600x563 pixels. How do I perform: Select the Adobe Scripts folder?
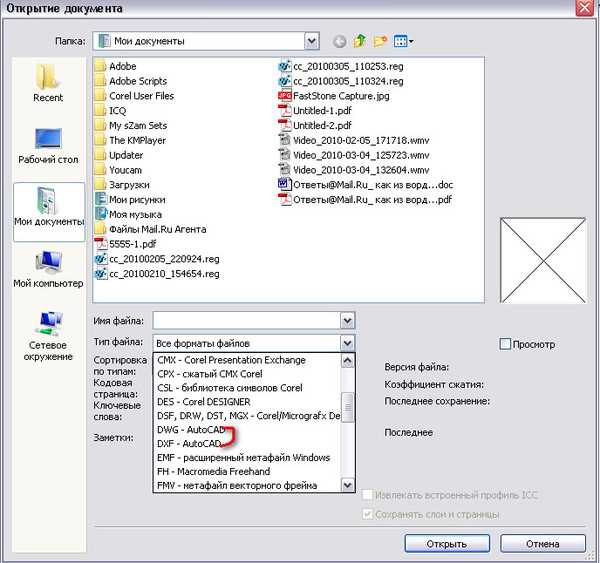pyautogui.click(x=131, y=81)
